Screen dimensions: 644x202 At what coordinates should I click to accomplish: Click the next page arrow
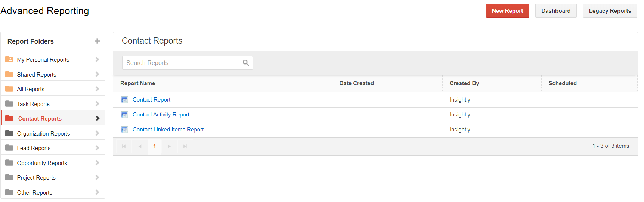point(169,146)
